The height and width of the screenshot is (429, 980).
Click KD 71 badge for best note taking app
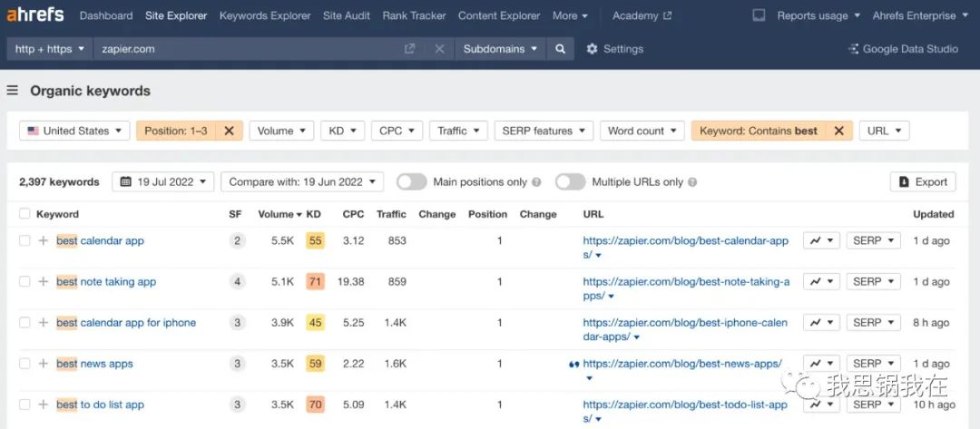click(x=315, y=282)
